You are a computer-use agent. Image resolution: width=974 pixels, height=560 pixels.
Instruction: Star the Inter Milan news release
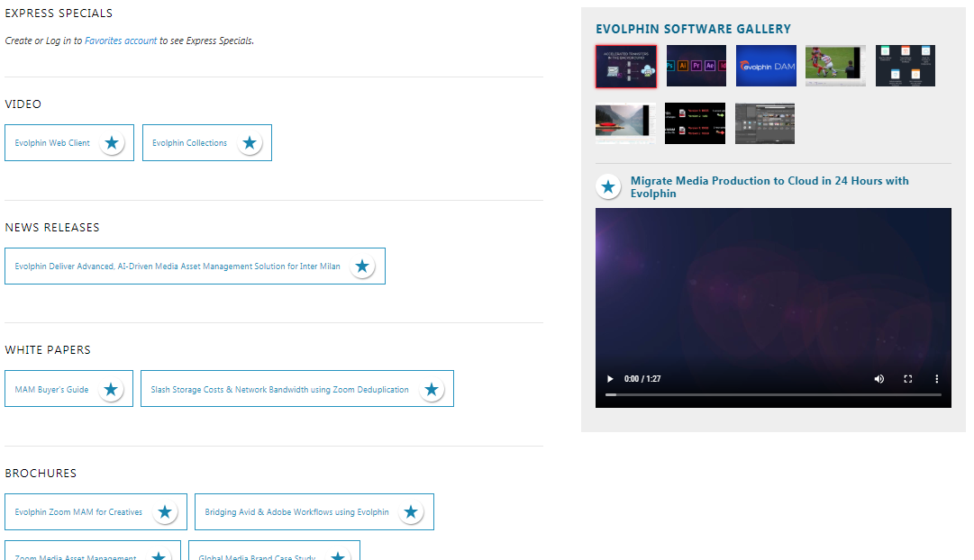[362, 266]
